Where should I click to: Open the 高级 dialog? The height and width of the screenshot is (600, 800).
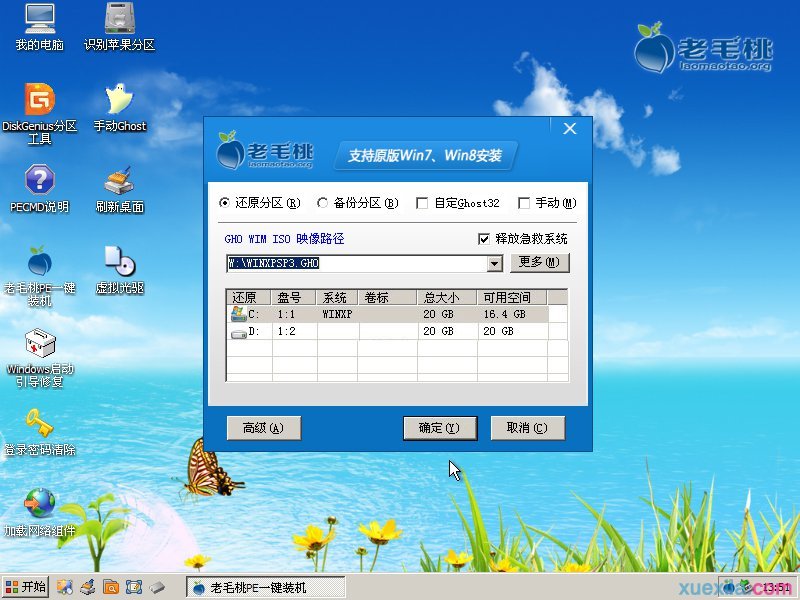coord(264,427)
